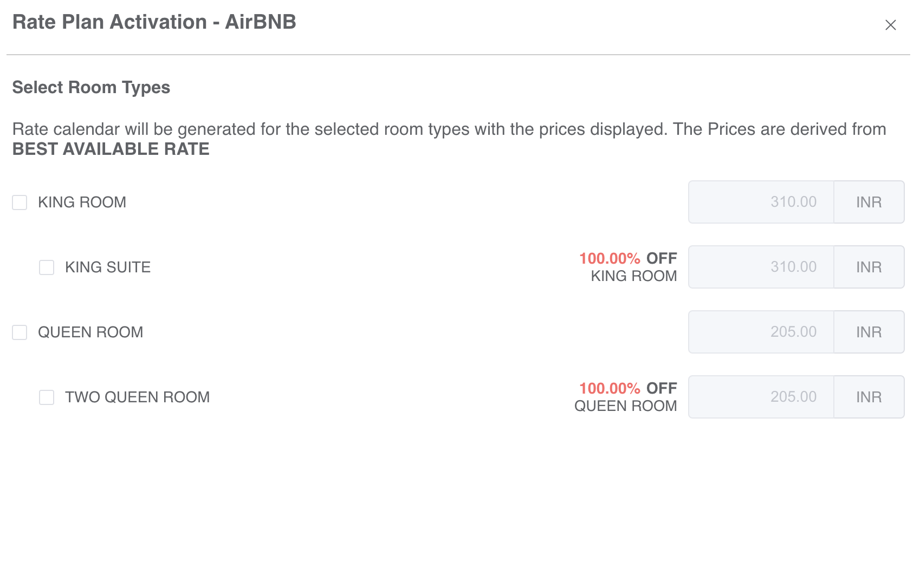This screenshot has width=920, height=588.
Task: Click the KING ROOM label
Action: (81, 202)
